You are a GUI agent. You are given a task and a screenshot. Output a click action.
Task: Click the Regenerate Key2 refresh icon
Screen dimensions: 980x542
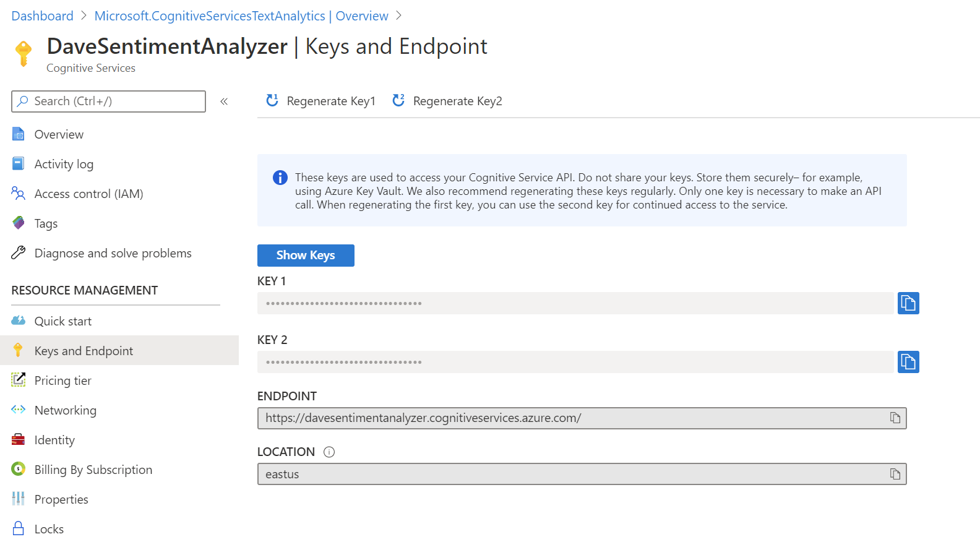click(398, 100)
